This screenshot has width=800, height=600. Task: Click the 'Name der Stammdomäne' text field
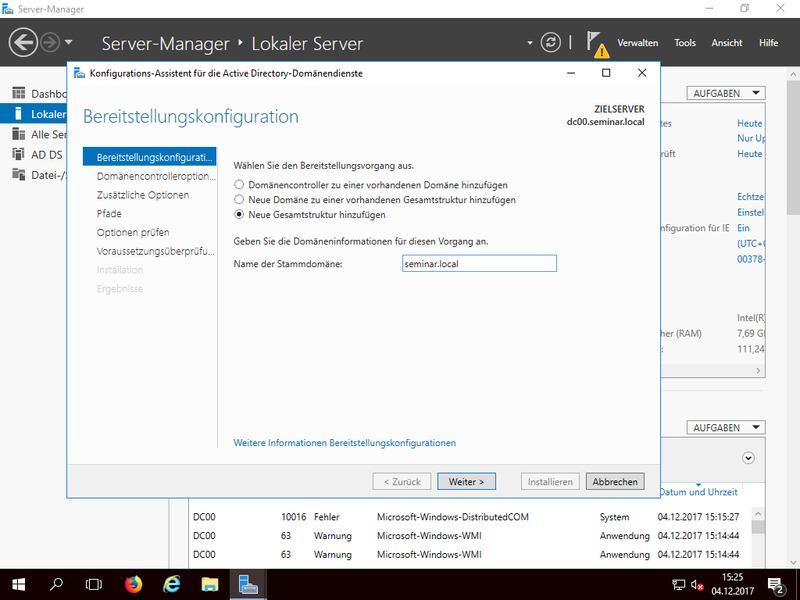tap(476, 263)
